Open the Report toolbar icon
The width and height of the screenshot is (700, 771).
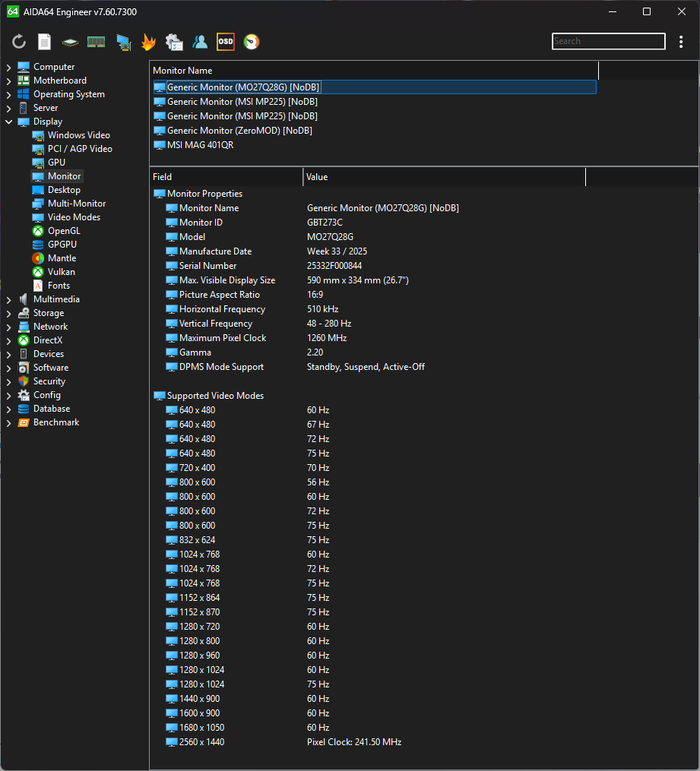tap(44, 42)
